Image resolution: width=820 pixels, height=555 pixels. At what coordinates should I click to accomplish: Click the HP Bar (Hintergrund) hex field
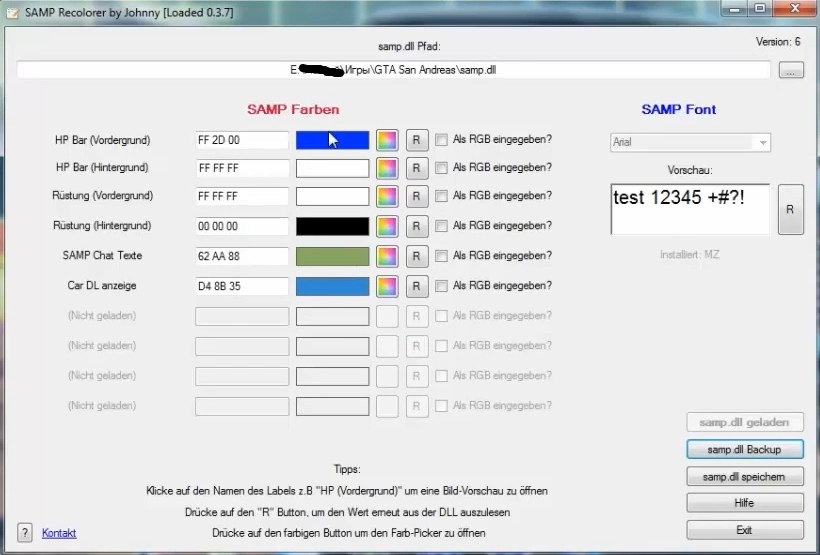242,168
